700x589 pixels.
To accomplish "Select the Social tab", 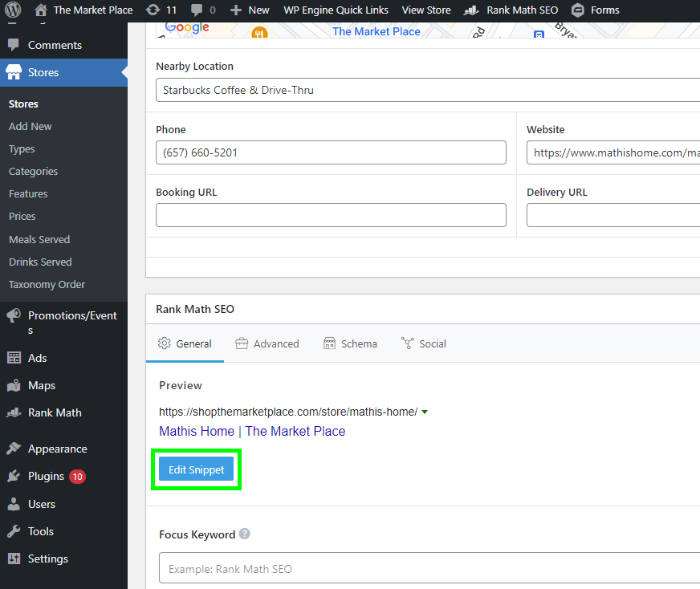I will pyautogui.click(x=423, y=343).
